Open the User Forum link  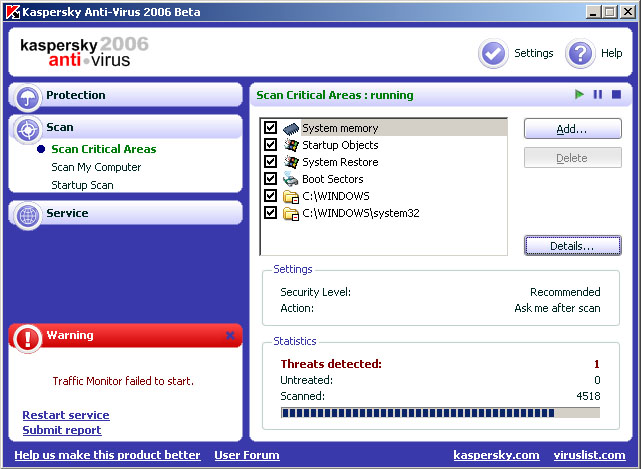[247, 455]
